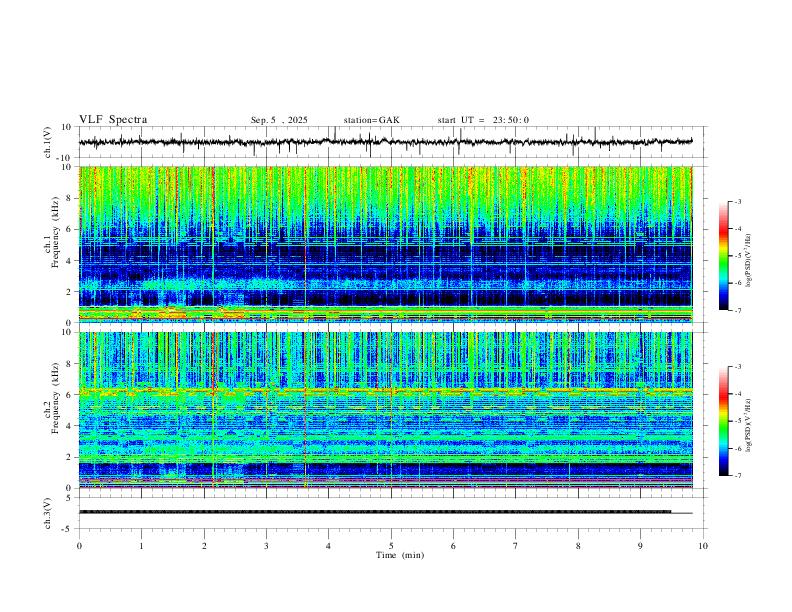Click time axis tick label "3"
The width and height of the screenshot is (792, 612).
tap(266, 546)
